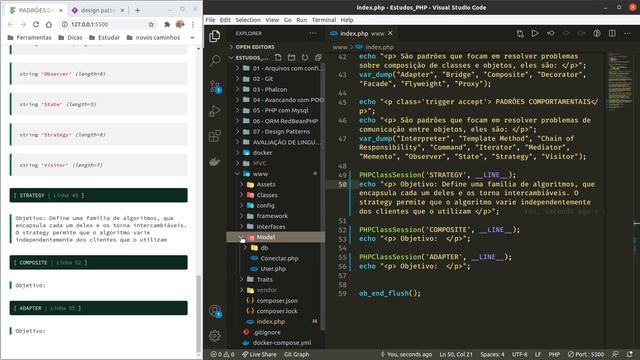The width and height of the screenshot is (640, 360).
Task: Collapse all folders in Explorer
Action: [x=318, y=58]
